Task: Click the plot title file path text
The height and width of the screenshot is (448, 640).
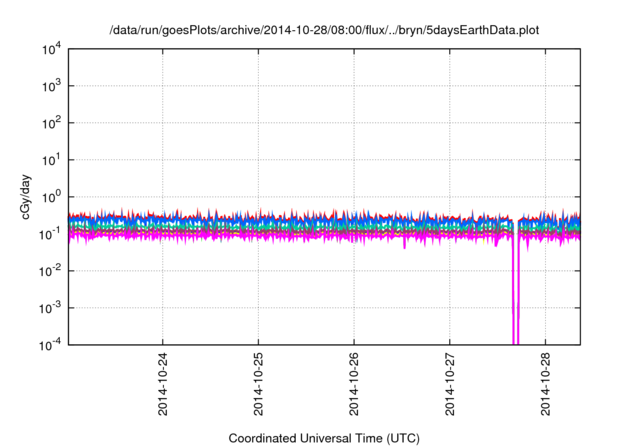Action: (x=324, y=30)
